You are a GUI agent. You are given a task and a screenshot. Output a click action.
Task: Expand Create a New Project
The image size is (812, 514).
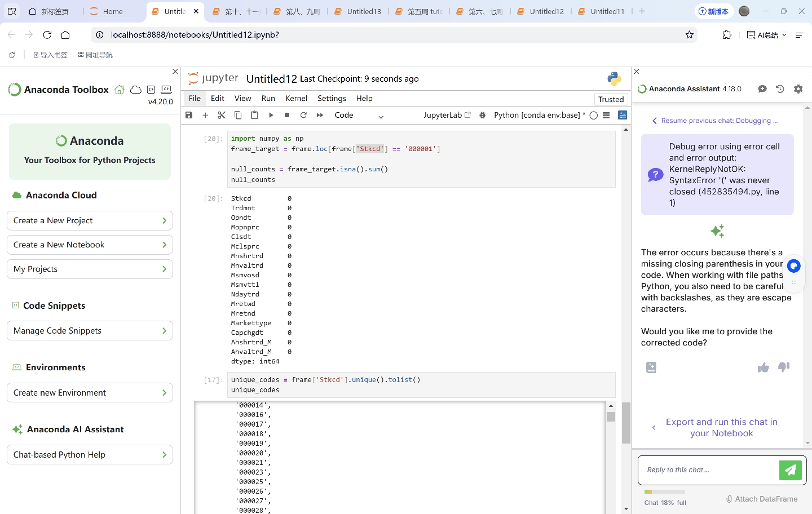tap(90, 220)
